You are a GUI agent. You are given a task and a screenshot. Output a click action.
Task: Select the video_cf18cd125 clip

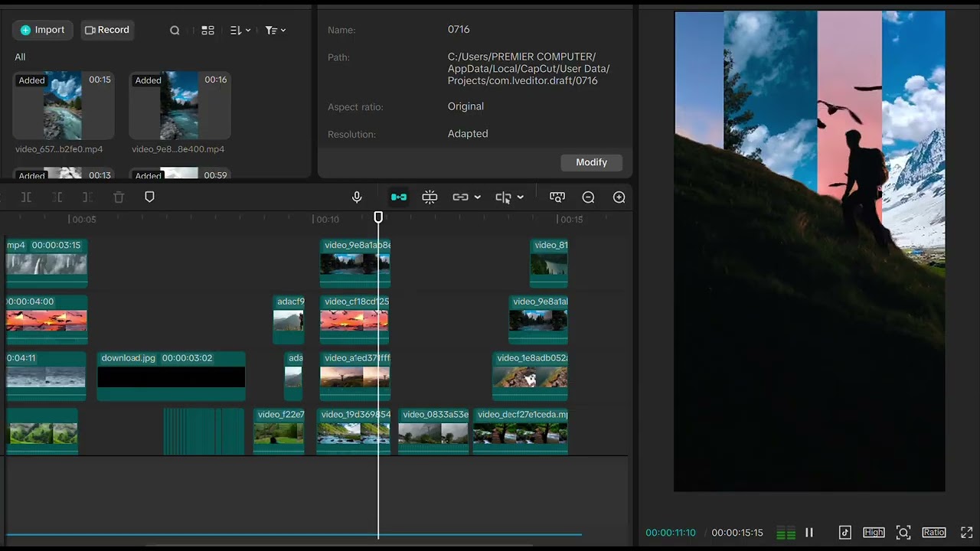tap(354, 320)
